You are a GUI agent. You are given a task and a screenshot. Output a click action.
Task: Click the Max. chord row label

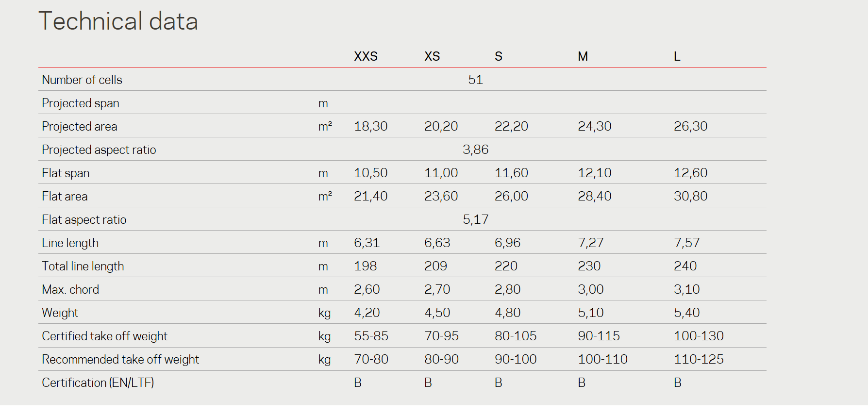(x=70, y=289)
